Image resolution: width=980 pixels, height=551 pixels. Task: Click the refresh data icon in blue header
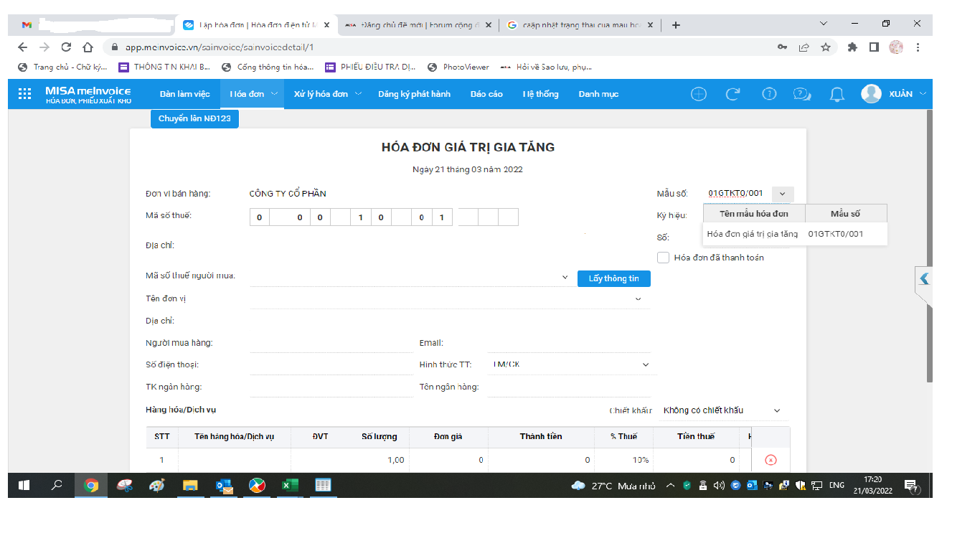point(732,94)
